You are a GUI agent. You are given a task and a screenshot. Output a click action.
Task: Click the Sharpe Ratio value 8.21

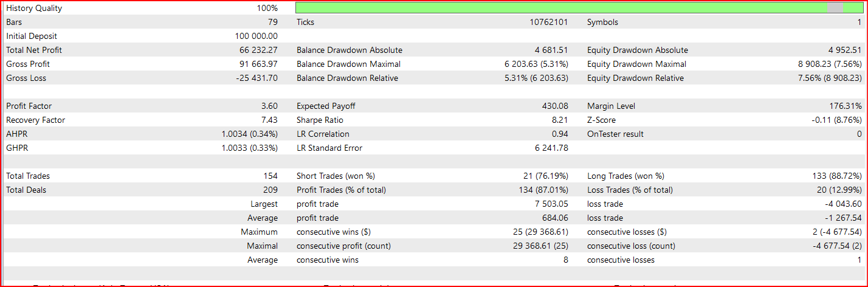tap(560, 120)
